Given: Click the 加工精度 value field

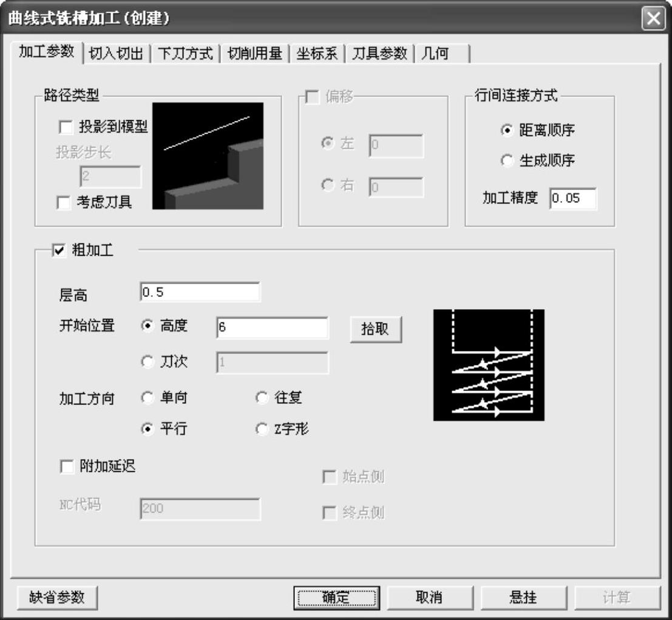Looking at the screenshot, I should [573, 199].
